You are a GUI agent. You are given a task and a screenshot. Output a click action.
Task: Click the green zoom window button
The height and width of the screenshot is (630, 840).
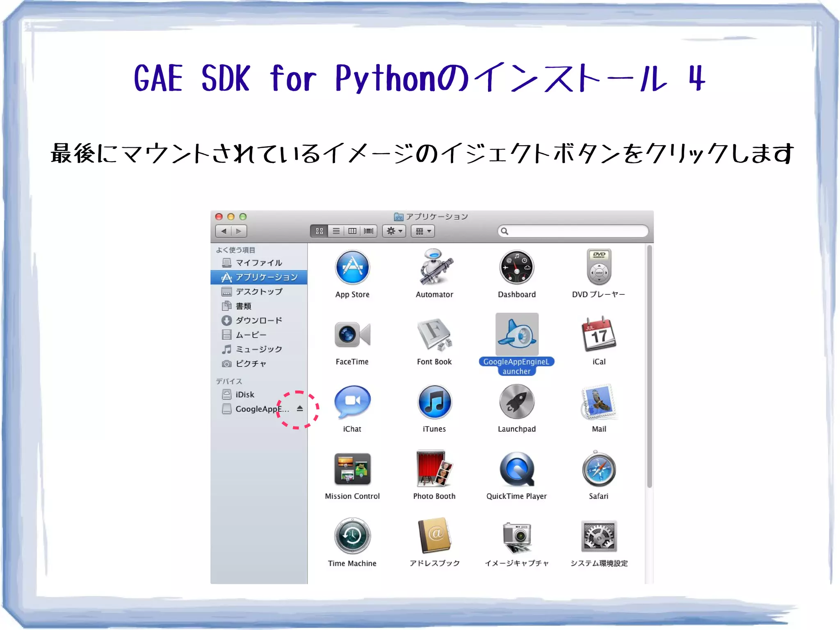click(243, 217)
